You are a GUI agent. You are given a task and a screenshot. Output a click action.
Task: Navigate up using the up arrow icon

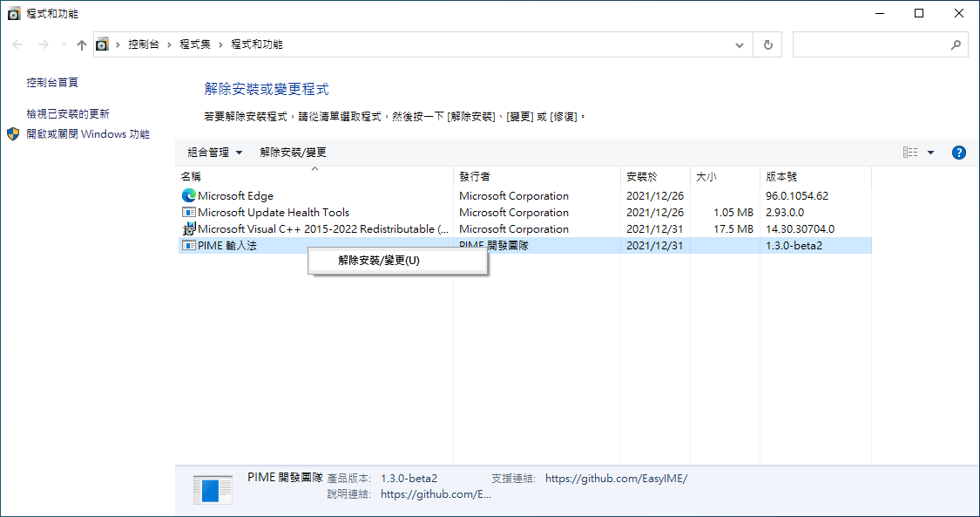click(x=81, y=44)
